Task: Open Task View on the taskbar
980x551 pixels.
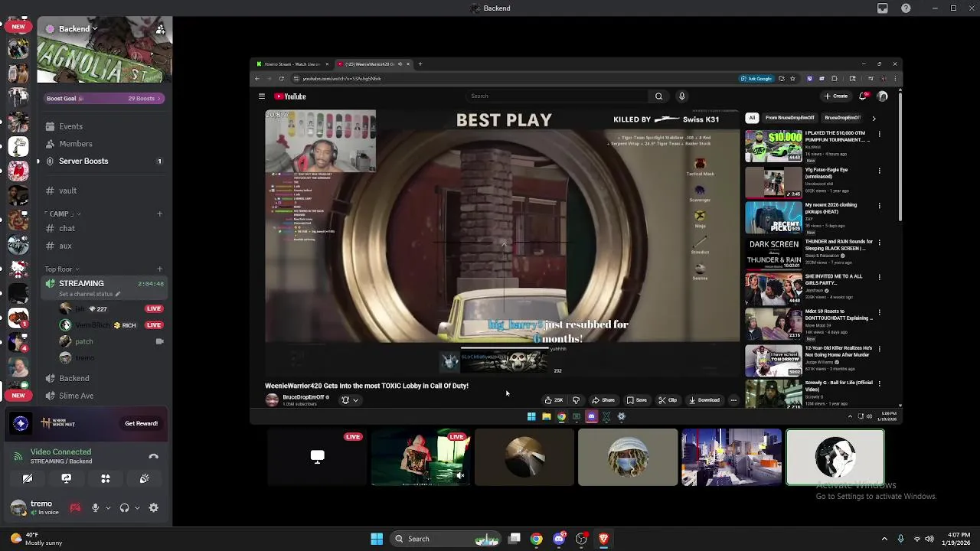Action: point(514,539)
